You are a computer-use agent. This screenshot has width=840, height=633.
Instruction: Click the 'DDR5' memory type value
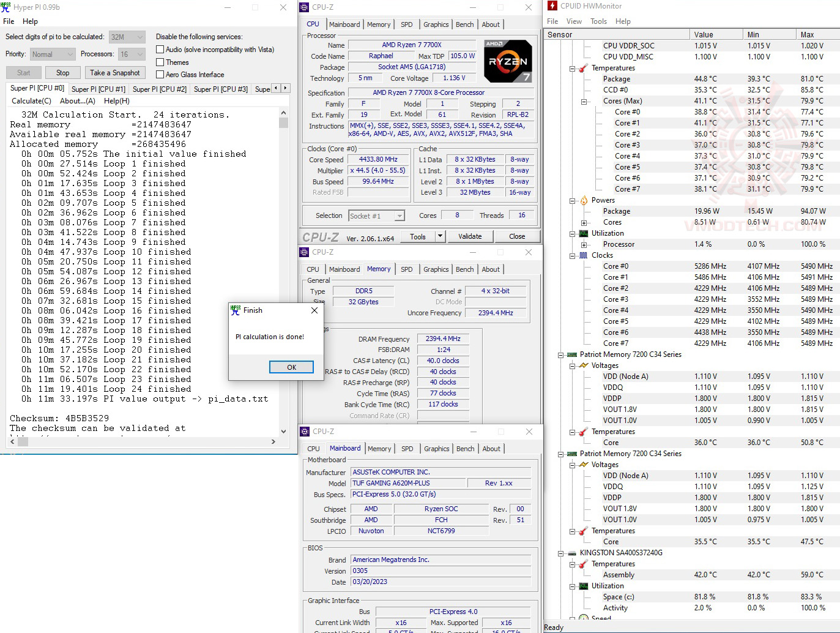[x=363, y=291]
